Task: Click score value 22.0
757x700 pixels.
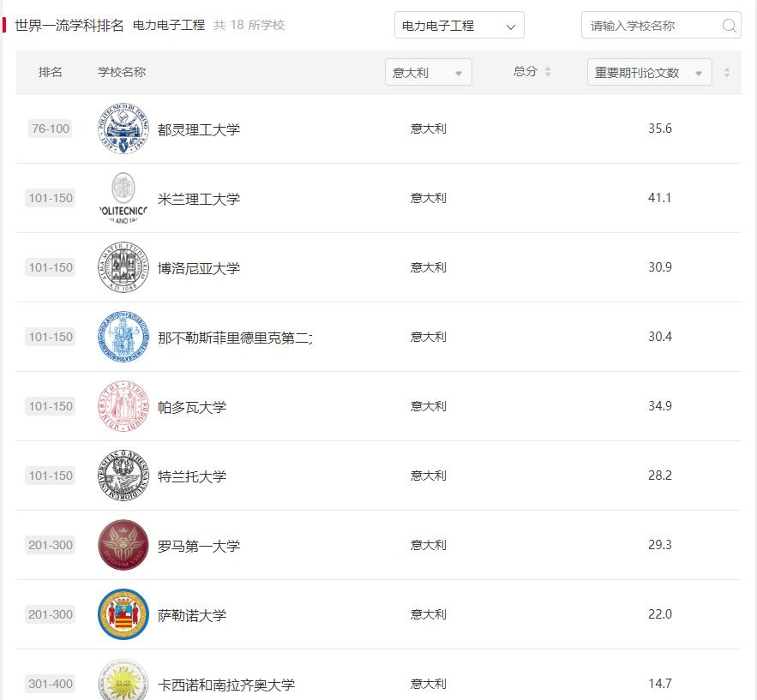Action: 660,614
